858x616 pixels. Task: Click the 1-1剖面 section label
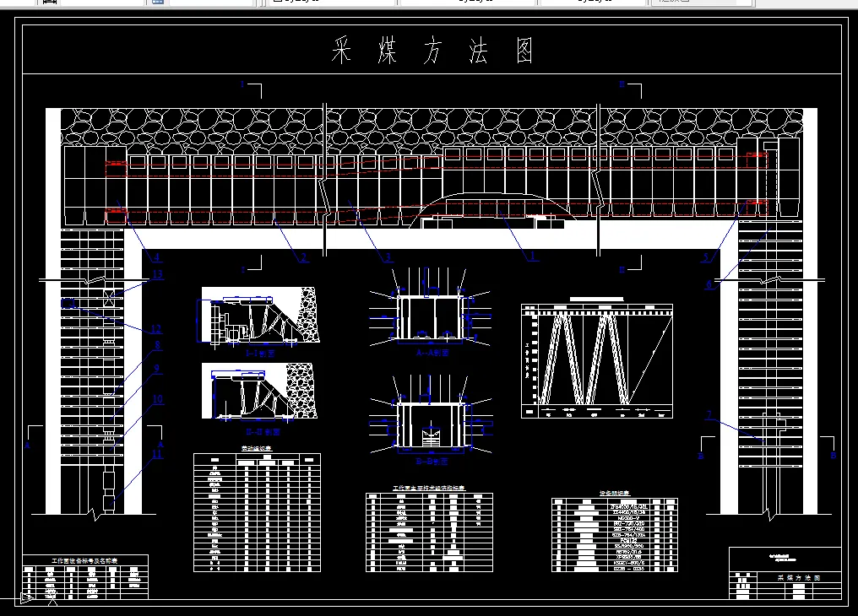tap(262, 354)
